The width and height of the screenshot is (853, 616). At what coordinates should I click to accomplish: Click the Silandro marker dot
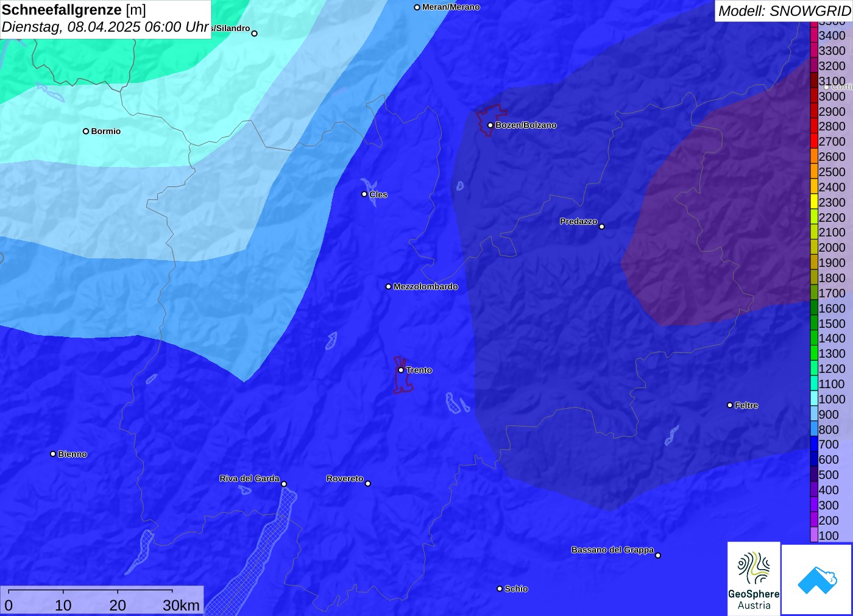point(255,34)
